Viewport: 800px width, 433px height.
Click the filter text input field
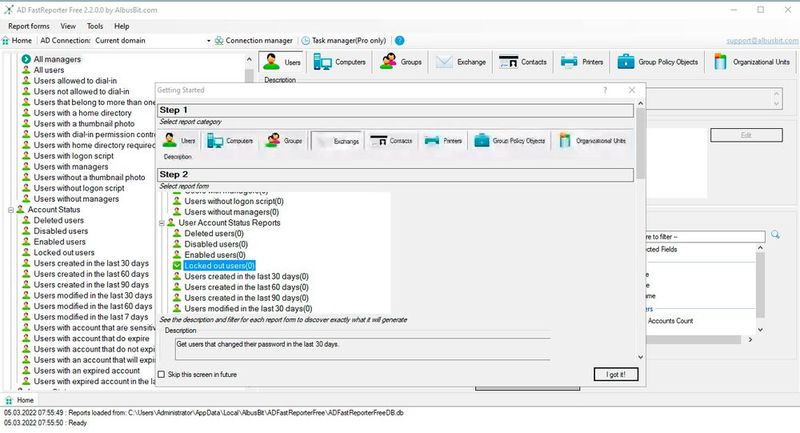pos(705,237)
